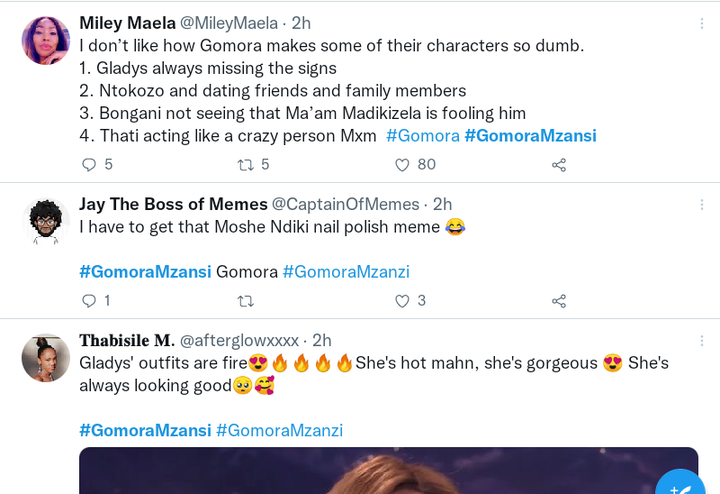The width and height of the screenshot is (720, 494).
Task: Share the Moshe Ndiki nail polish tweet
Action: [x=559, y=301]
